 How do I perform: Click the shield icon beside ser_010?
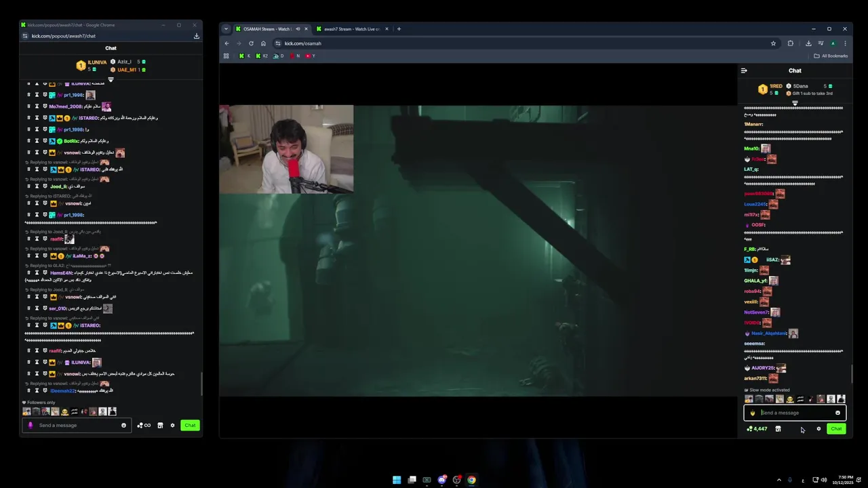45,308
